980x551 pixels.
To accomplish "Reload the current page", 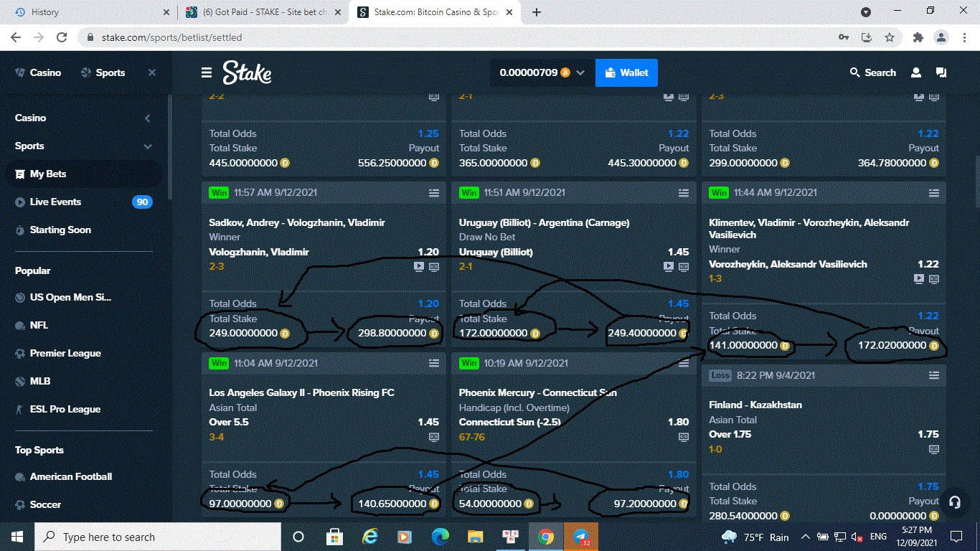I will [x=62, y=37].
